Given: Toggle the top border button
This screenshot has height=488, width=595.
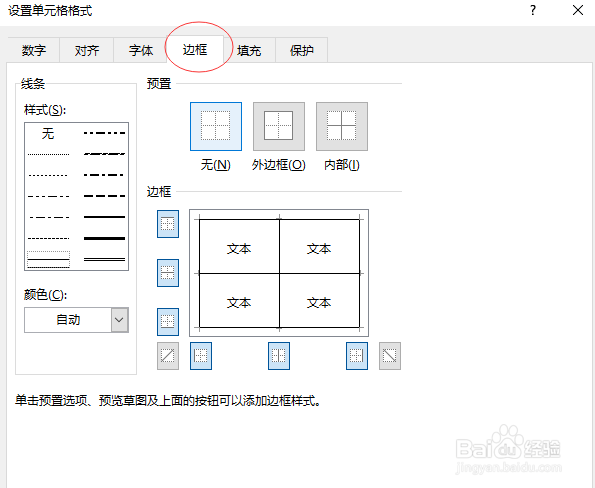Looking at the screenshot, I should click(x=168, y=224).
